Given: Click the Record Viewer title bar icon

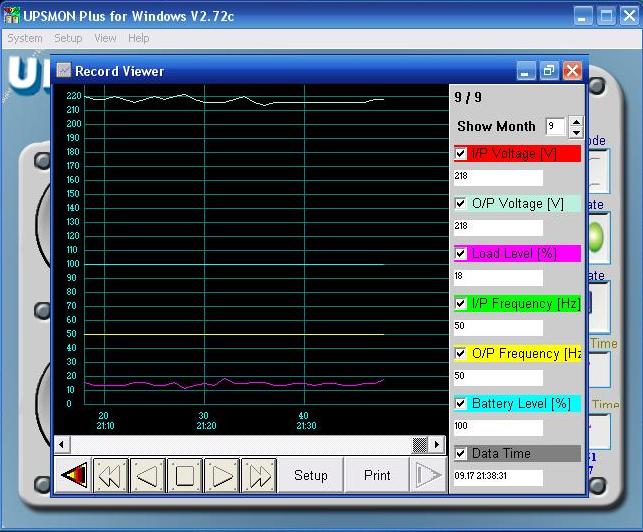Looking at the screenshot, I should 64,71.
